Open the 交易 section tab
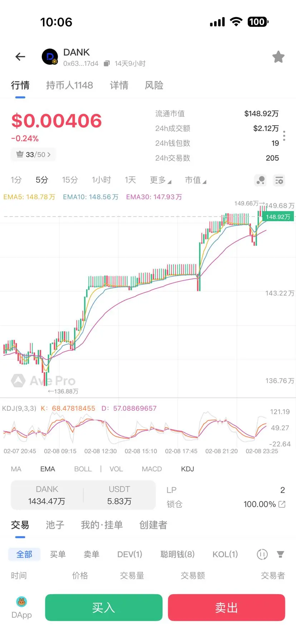The image size is (296, 644). 20,525
